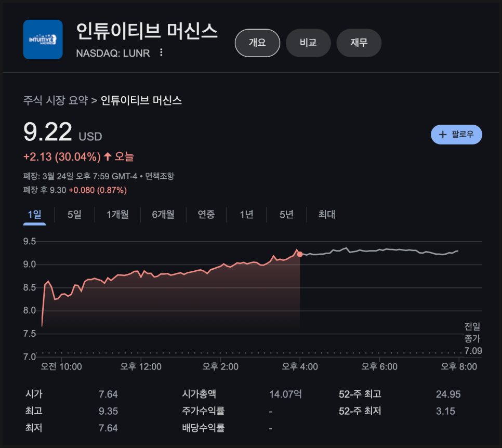
Task: Click the 오후 6:00 time axis label
Action: 379,366
